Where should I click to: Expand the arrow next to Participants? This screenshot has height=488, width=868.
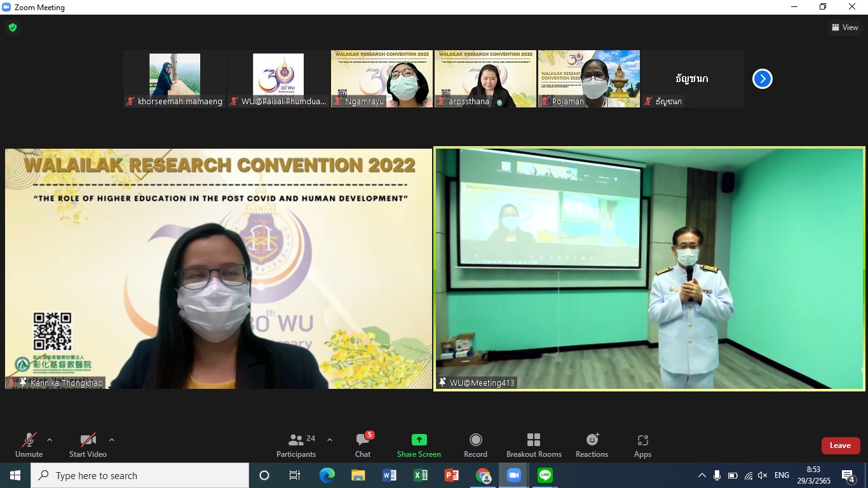(x=329, y=440)
